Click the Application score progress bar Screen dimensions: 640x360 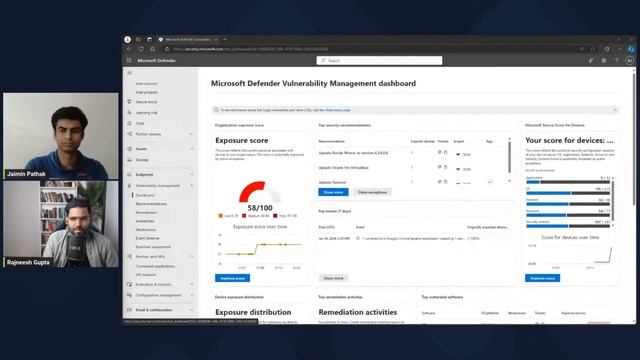[568, 182]
